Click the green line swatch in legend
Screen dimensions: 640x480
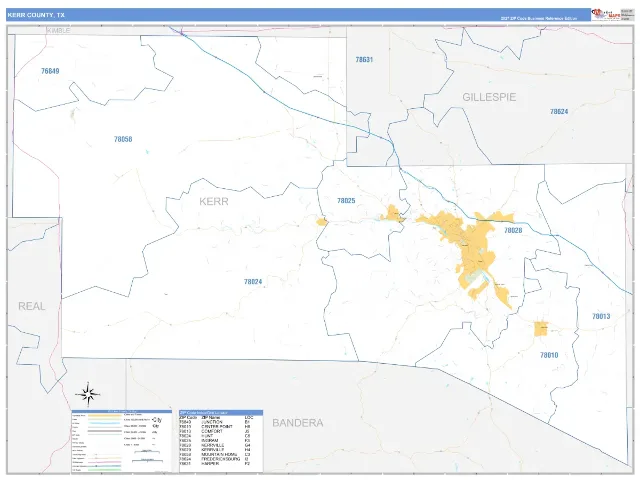(x=104, y=470)
